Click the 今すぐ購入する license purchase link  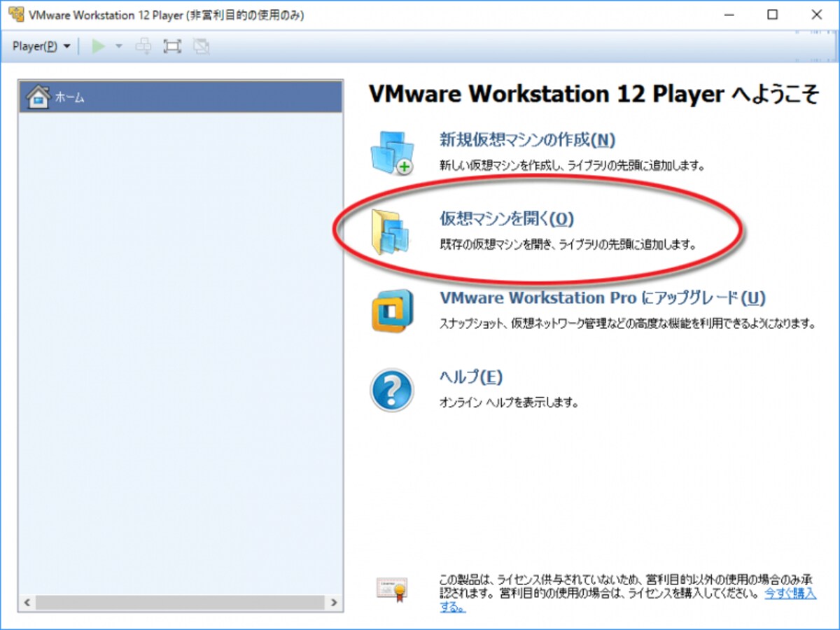point(790,593)
